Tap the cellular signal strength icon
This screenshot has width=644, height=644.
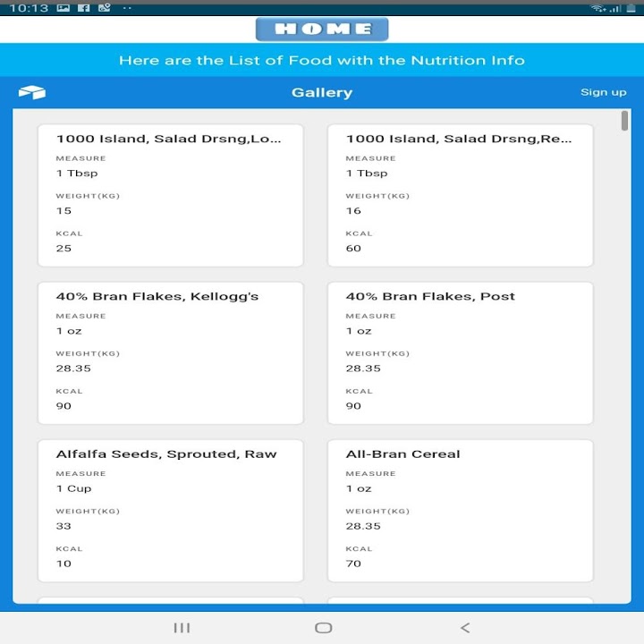click(x=614, y=8)
